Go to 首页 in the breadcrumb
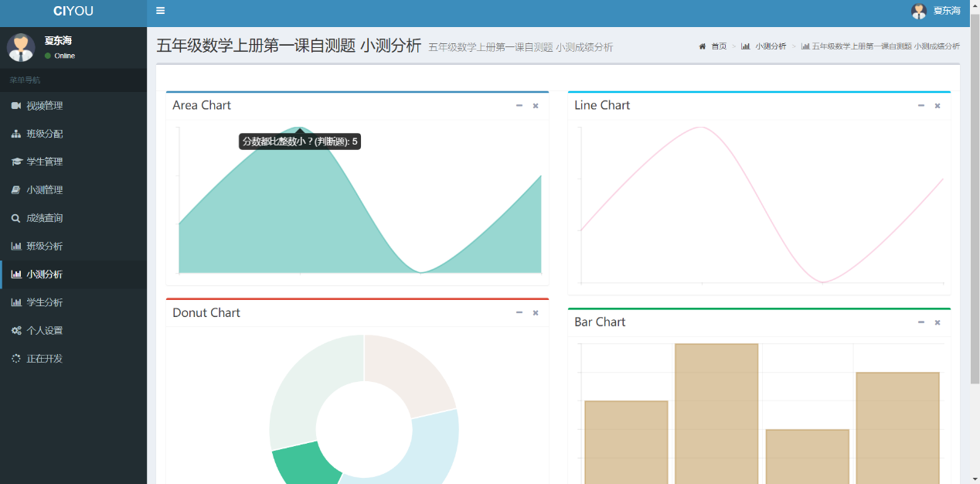The image size is (980, 484). [x=719, y=46]
